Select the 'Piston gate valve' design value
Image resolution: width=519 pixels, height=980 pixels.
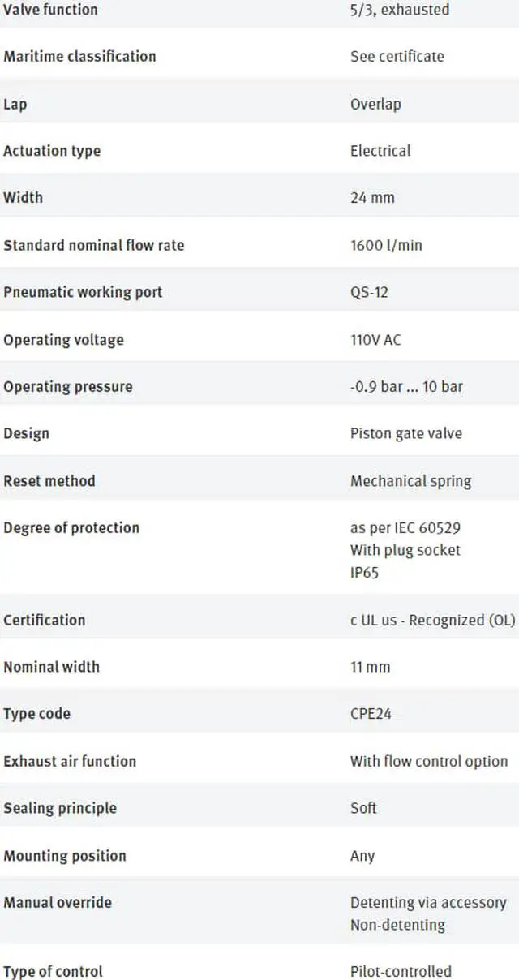405,433
